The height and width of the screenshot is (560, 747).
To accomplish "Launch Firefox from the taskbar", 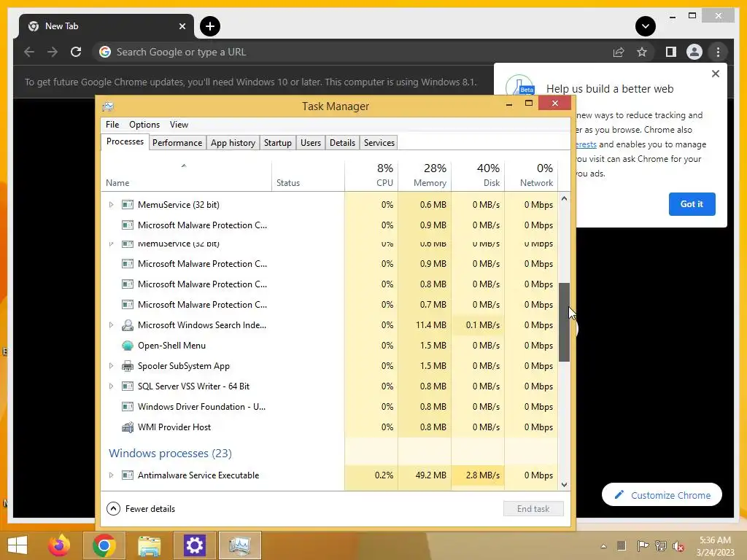I will [59, 545].
